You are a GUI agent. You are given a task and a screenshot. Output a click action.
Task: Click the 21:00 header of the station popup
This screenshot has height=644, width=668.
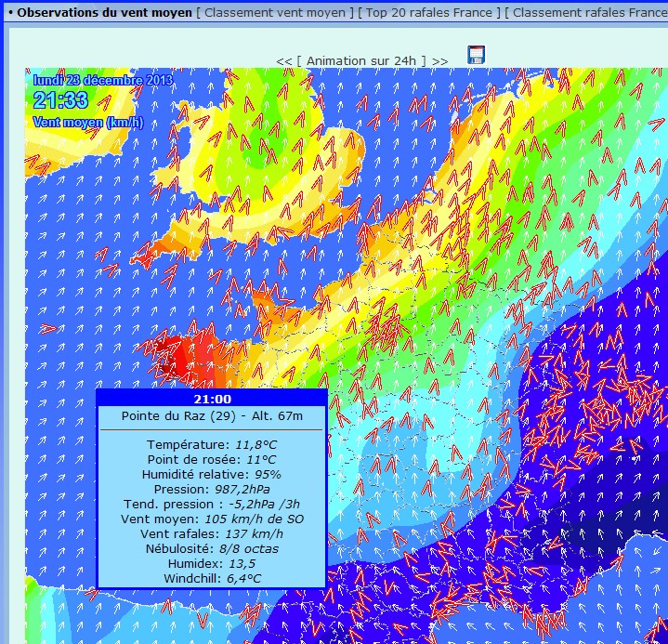[x=212, y=399]
